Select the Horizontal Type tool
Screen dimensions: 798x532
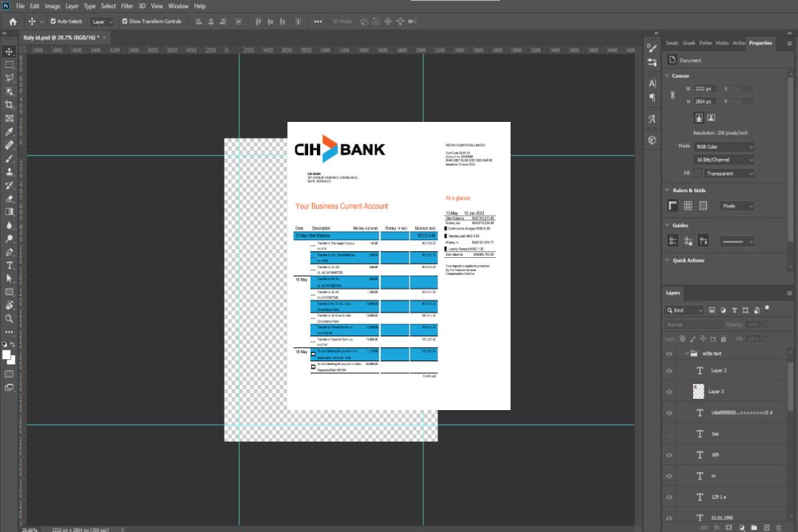tap(10, 265)
